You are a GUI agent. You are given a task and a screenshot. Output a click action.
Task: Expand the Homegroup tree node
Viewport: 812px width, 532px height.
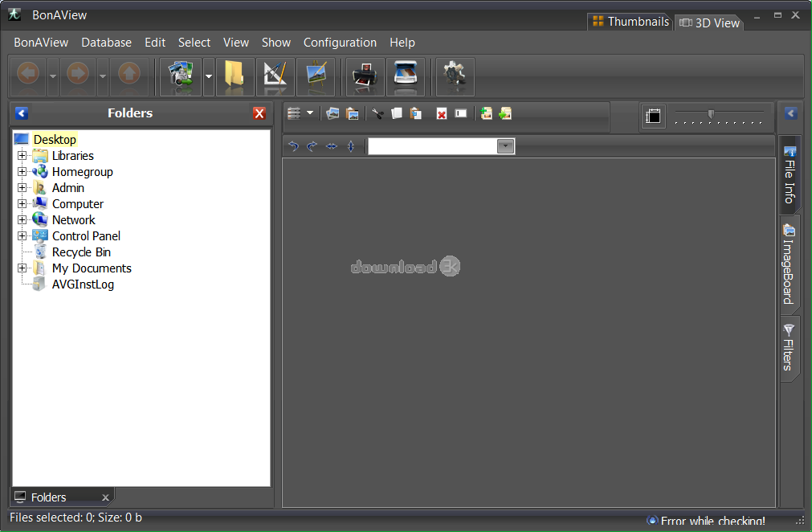tap(22, 171)
